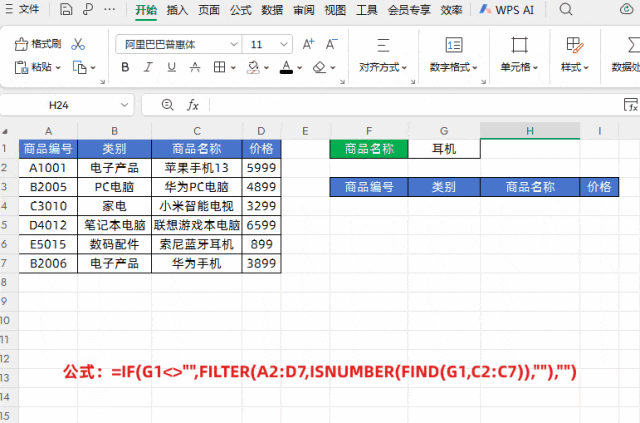Viewport: 640px width, 423px height.
Task: Switch to the 公式 tab
Action: click(x=240, y=10)
